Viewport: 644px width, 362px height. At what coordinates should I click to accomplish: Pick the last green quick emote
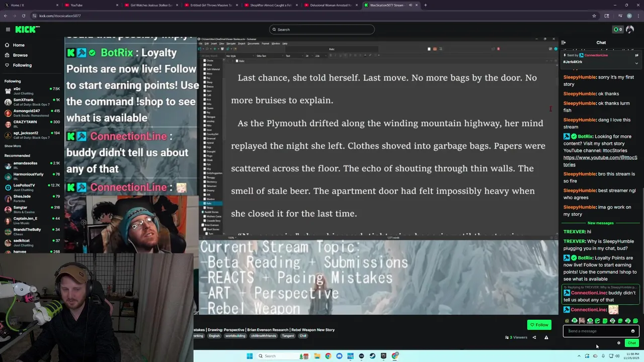pyautogui.click(x=635, y=321)
